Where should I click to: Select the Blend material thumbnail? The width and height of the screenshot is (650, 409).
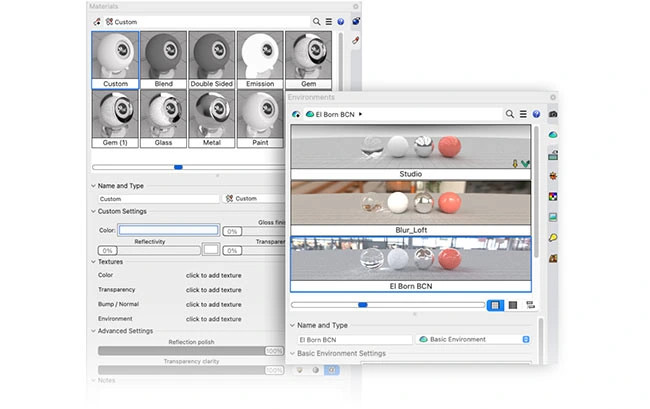pos(163,60)
